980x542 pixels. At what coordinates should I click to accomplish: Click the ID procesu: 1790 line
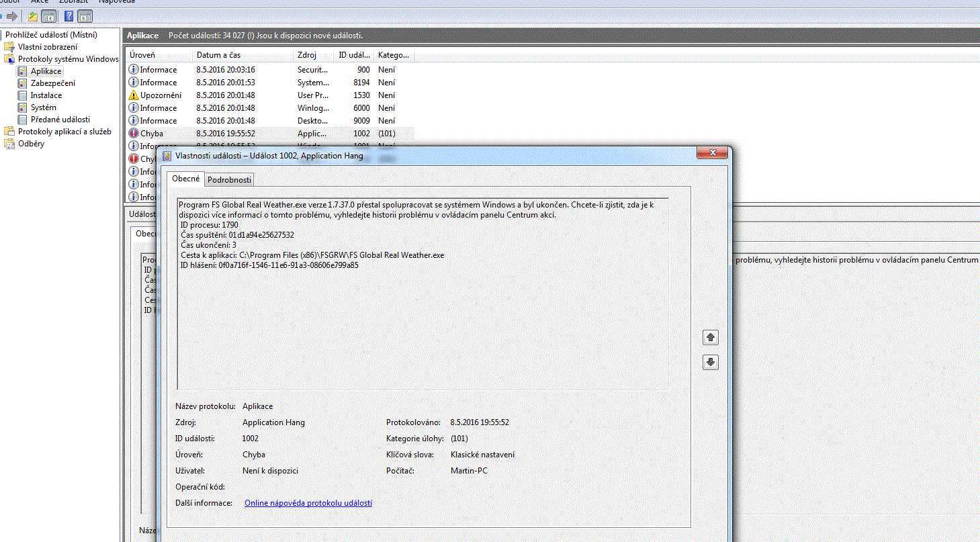210,225
